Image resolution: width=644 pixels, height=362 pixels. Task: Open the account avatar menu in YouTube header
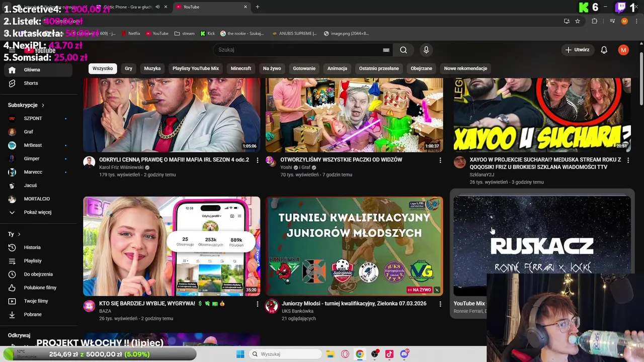pyautogui.click(x=623, y=50)
